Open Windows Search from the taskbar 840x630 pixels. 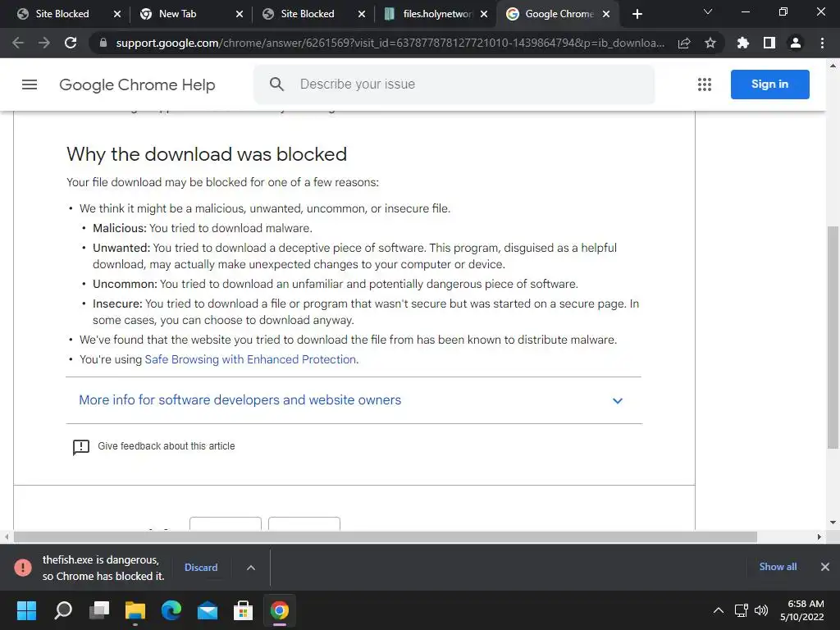[63, 610]
